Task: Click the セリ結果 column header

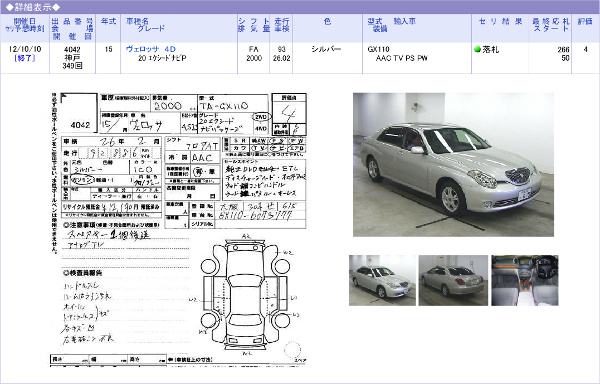Action: 500,21
